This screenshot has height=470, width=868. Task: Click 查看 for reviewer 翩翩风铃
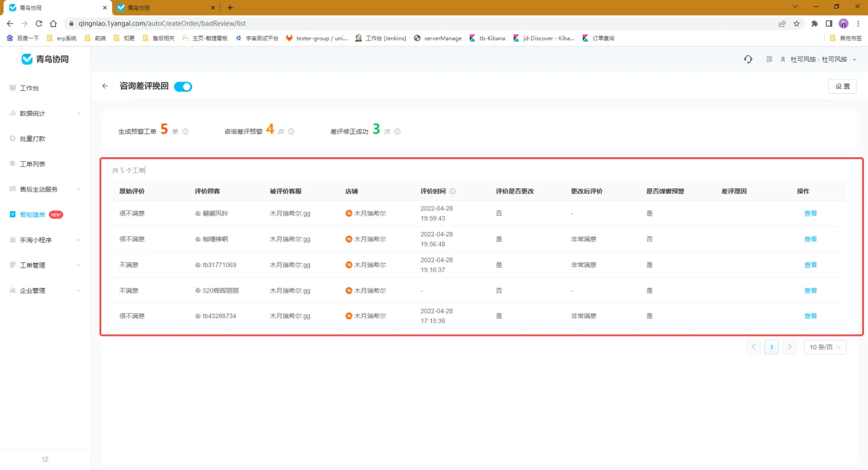pos(810,213)
